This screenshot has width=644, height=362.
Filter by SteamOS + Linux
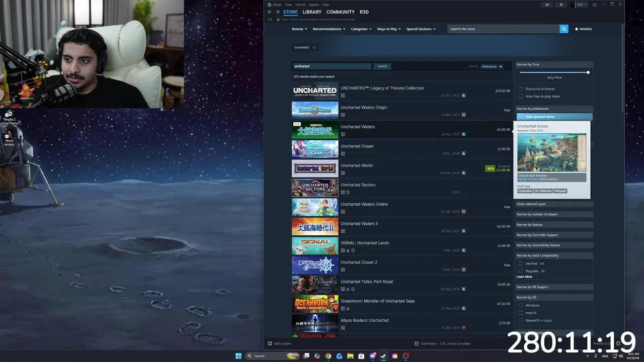pyautogui.click(x=521, y=320)
